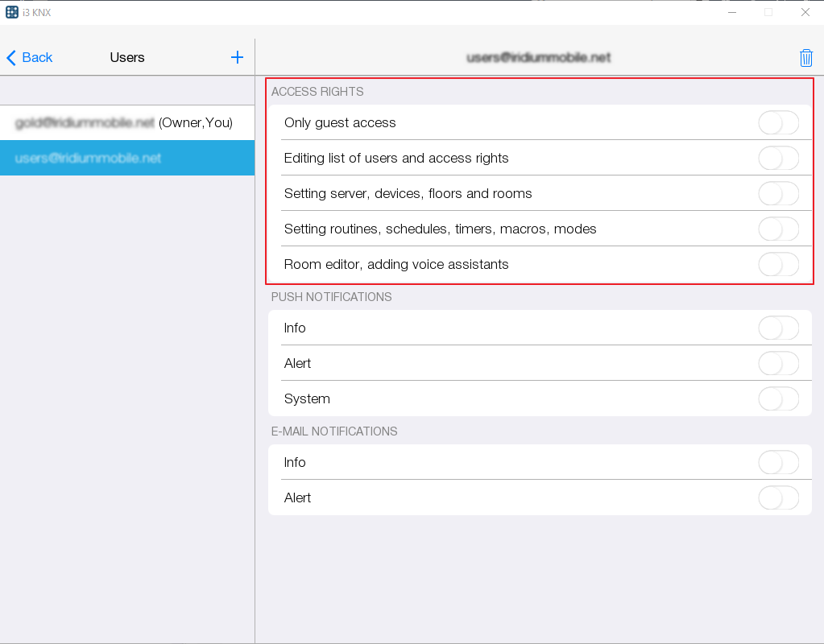
Task: Turn on Alert push notifications
Action: [778, 364]
